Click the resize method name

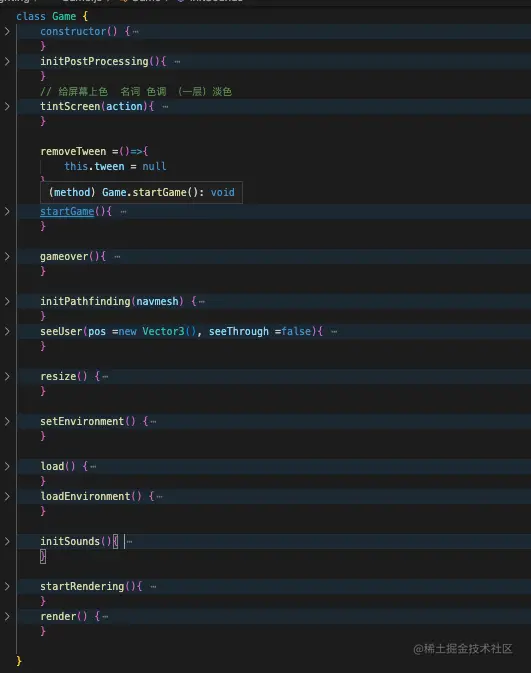click(58, 377)
